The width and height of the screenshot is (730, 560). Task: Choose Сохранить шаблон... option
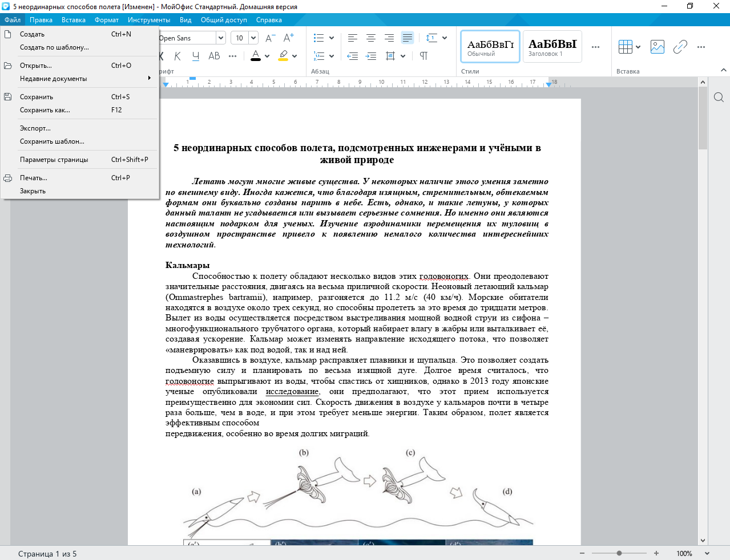click(79, 141)
